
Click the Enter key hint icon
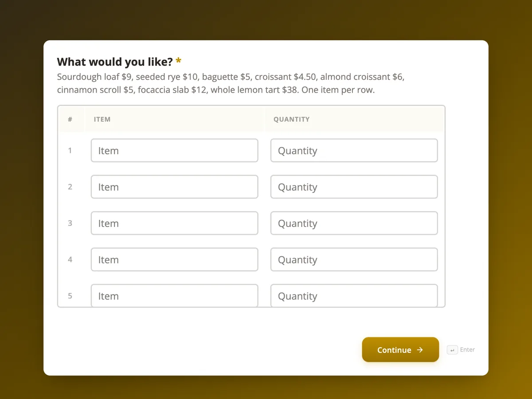click(x=452, y=350)
